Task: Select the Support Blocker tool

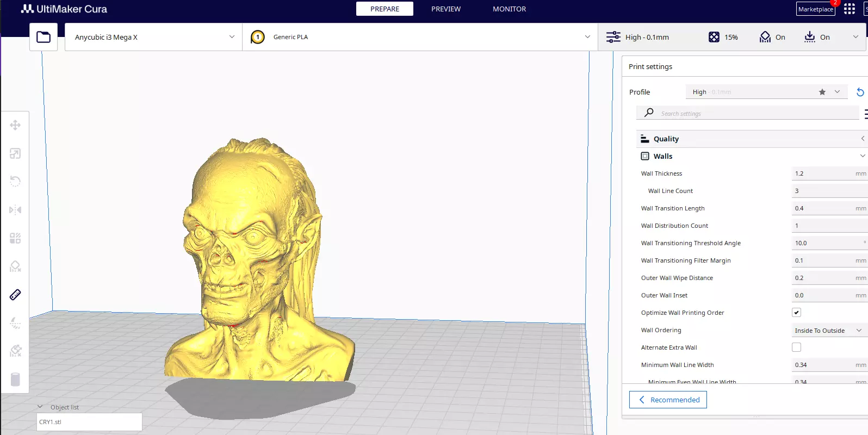Action: 15,266
